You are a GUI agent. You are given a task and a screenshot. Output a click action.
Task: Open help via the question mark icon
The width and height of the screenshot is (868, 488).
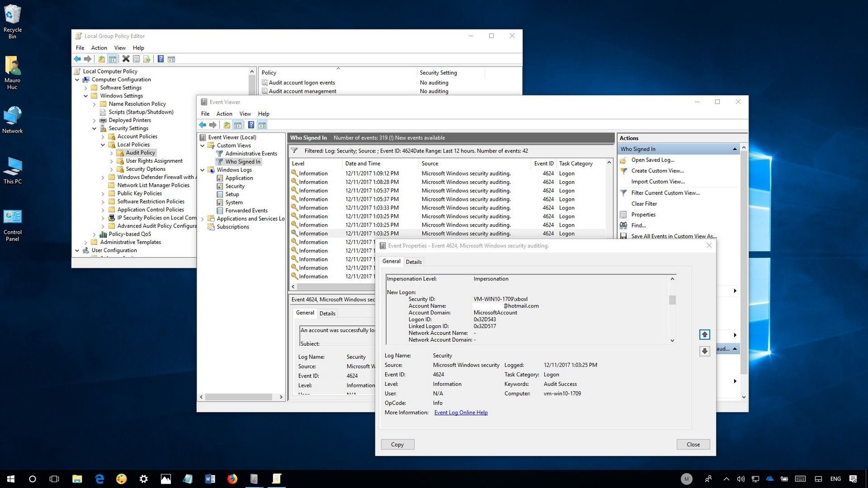[251, 125]
